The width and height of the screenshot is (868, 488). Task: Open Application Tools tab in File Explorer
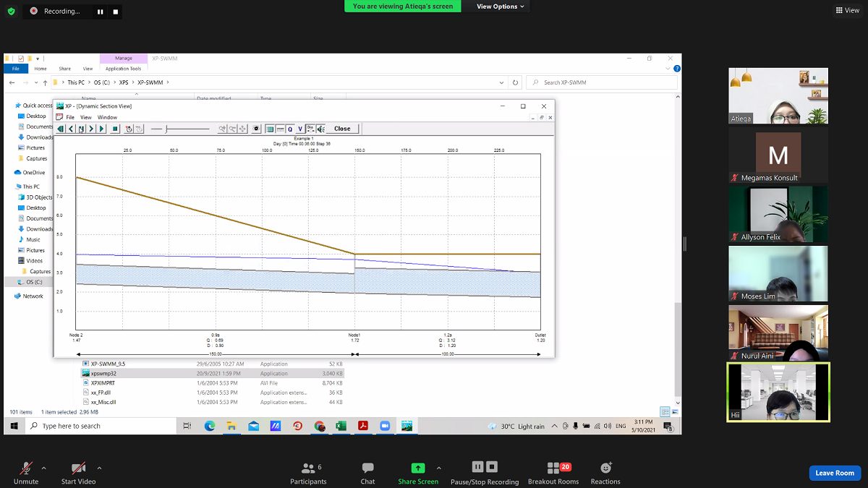click(124, 69)
